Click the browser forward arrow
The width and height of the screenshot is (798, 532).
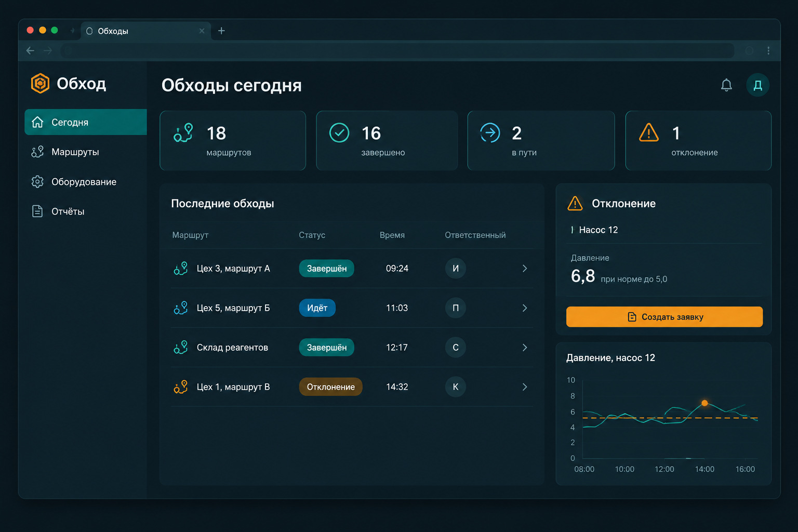point(48,51)
